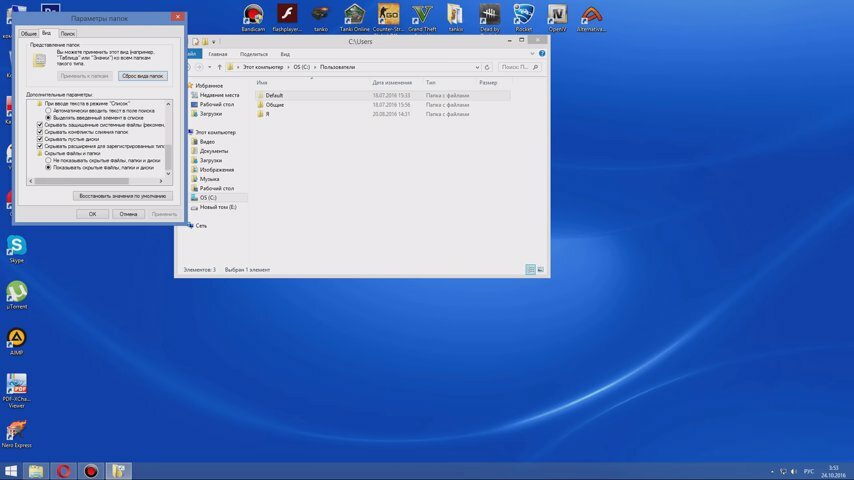854x480 pixels.
Task: Open the 'Вид' ribbon tab in Explorer
Action: point(285,54)
